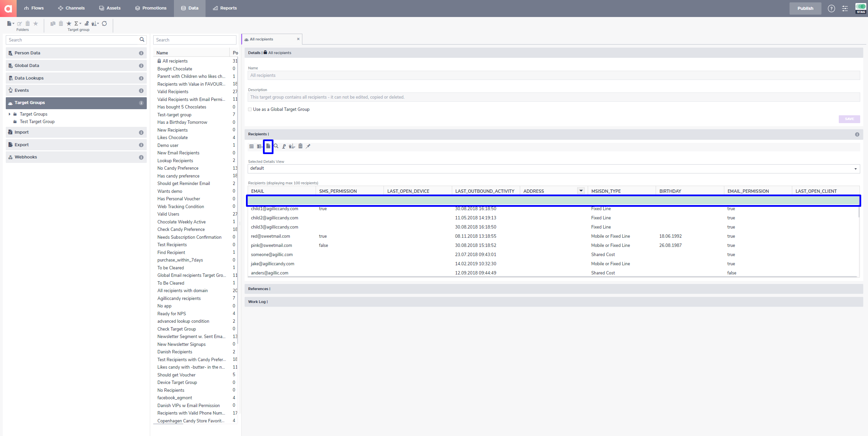
Task: Open the settings sliders icon in the top bar
Action: click(845, 9)
